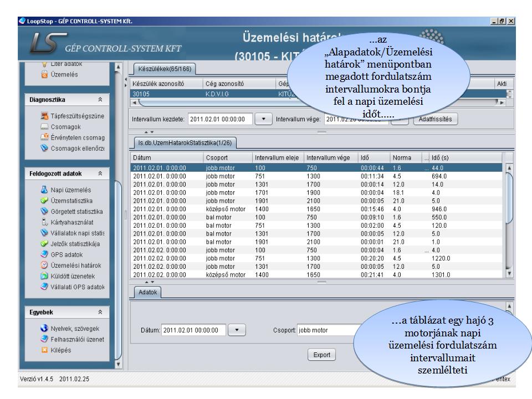Select the Adatok tab
Screen dimensions: 532x399
(x=145, y=291)
